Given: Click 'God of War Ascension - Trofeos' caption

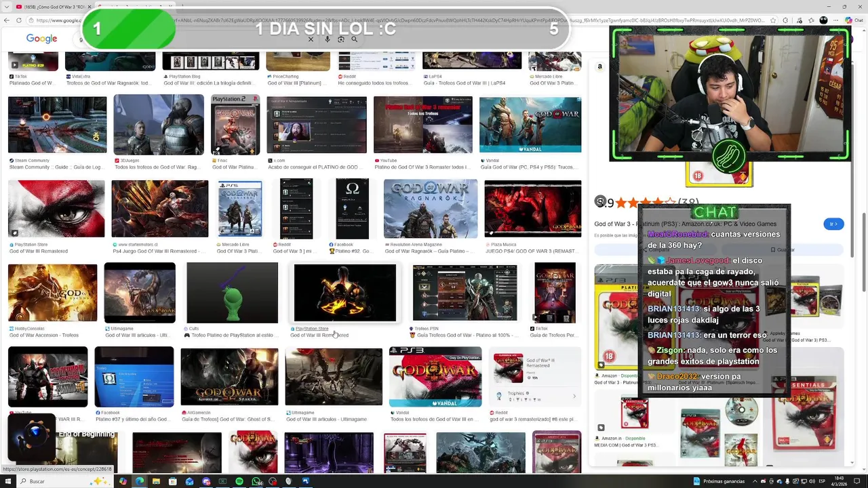Looking at the screenshot, I should (44, 335).
